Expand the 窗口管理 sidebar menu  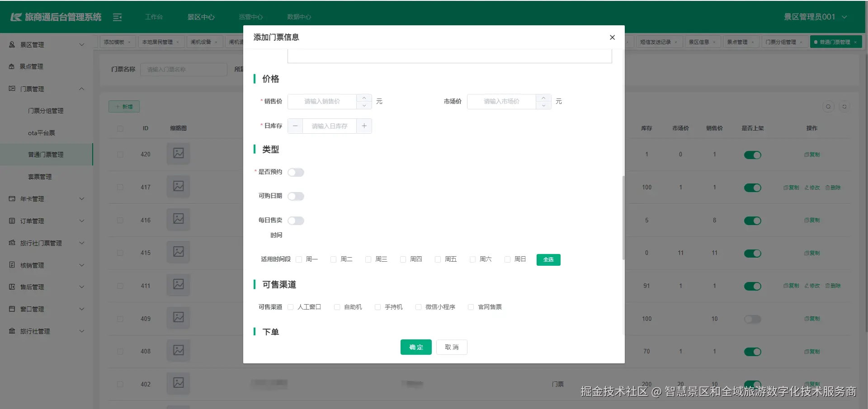47,309
